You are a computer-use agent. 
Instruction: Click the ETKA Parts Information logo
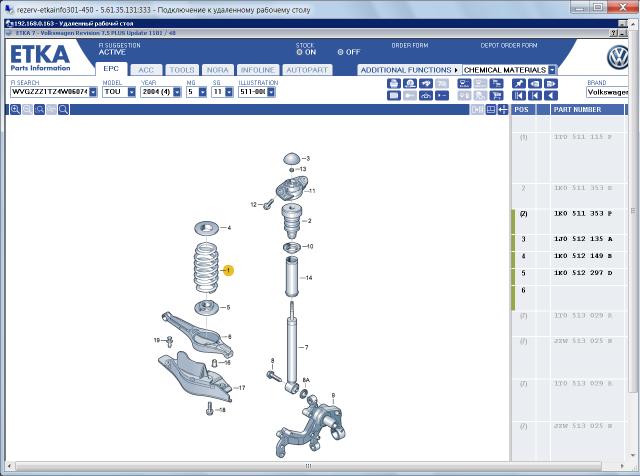[40, 58]
